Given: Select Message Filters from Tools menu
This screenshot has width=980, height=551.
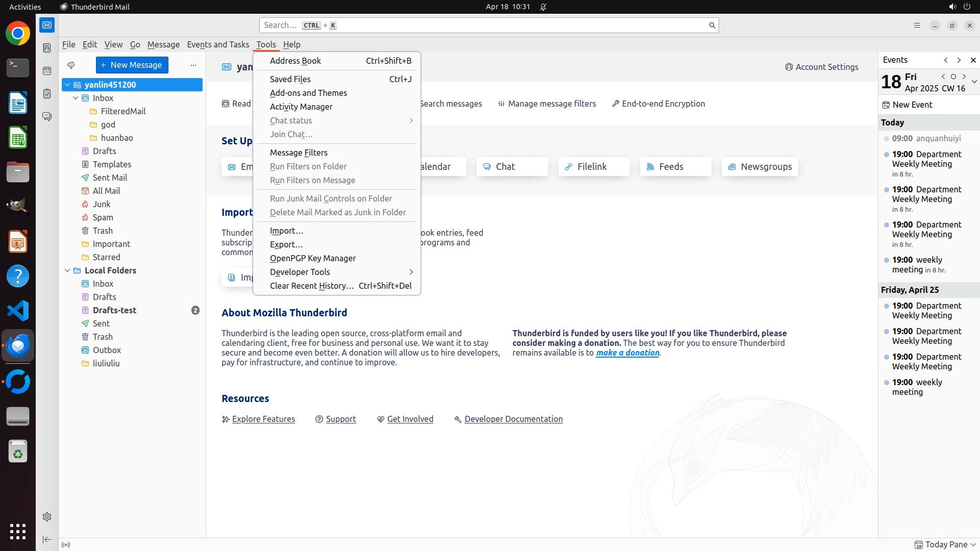Looking at the screenshot, I should click(x=299, y=153).
